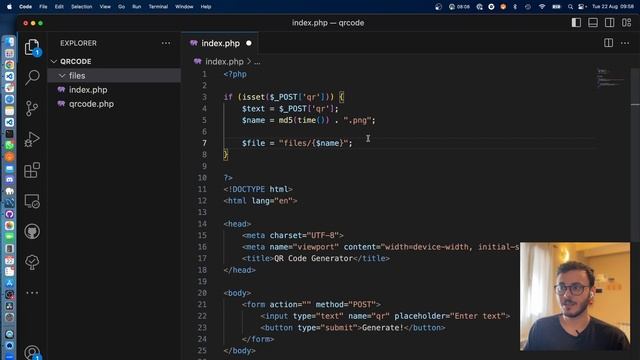This screenshot has height=360, width=640.
Task: Open the Calendar app from the Dock
Action: click(9, 260)
